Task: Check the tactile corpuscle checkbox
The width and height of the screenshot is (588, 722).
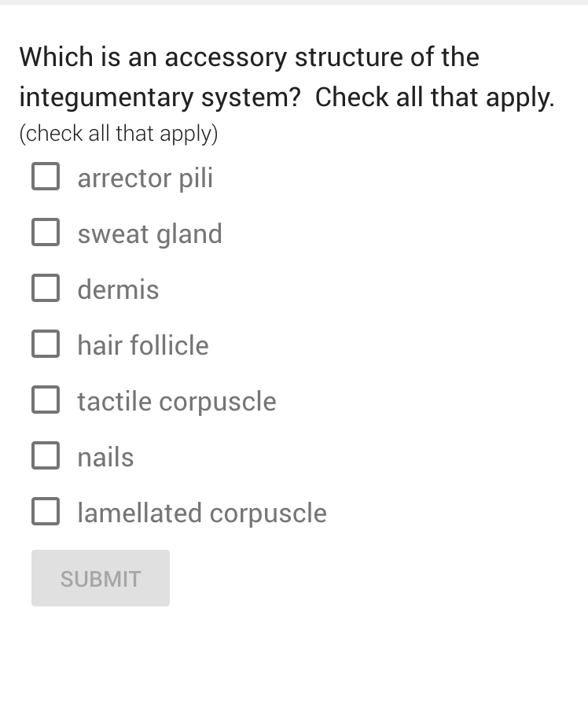Action: click(x=46, y=400)
